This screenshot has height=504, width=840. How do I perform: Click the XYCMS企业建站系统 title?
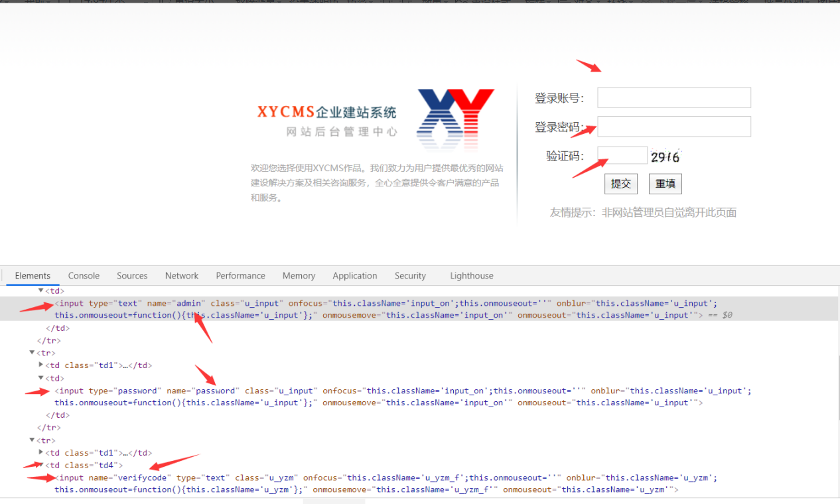point(327,111)
